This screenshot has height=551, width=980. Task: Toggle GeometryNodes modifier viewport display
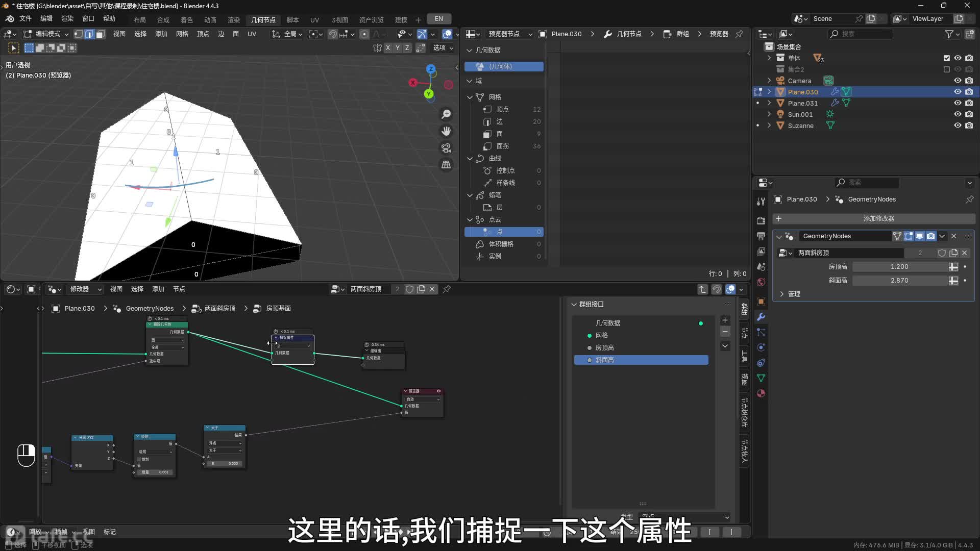coord(919,236)
